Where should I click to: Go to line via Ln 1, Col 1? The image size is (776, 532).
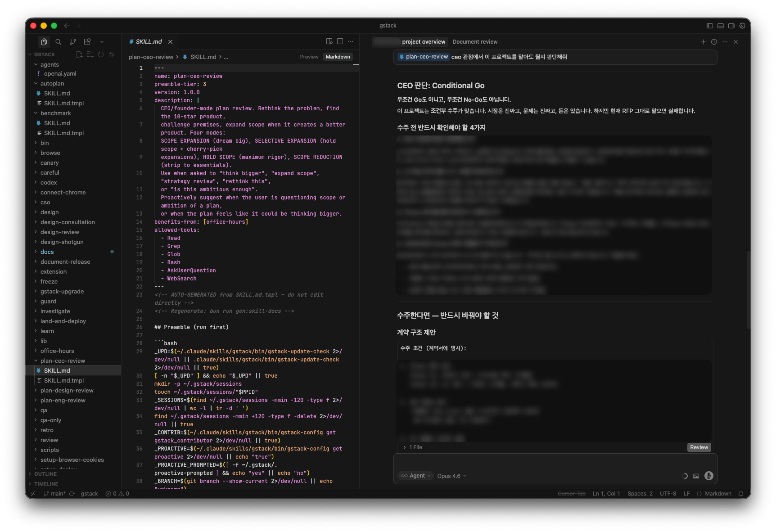tap(606, 494)
